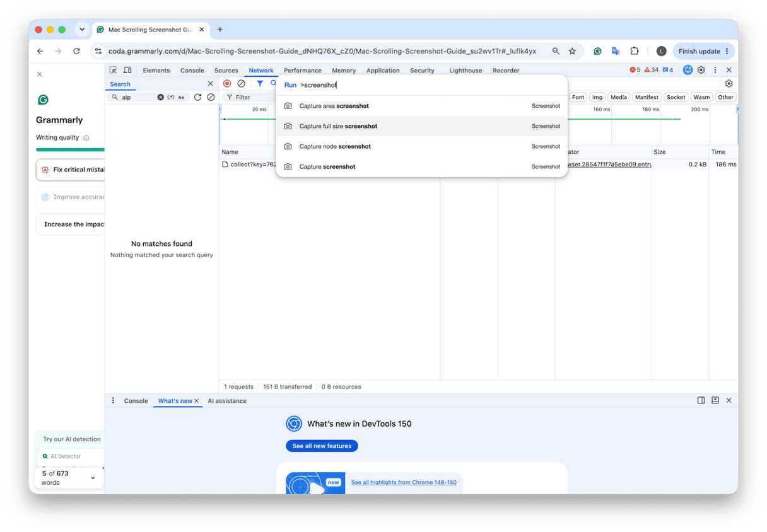Switch to the Sources tab
Viewport: 767px width, 532px height.
tap(226, 71)
